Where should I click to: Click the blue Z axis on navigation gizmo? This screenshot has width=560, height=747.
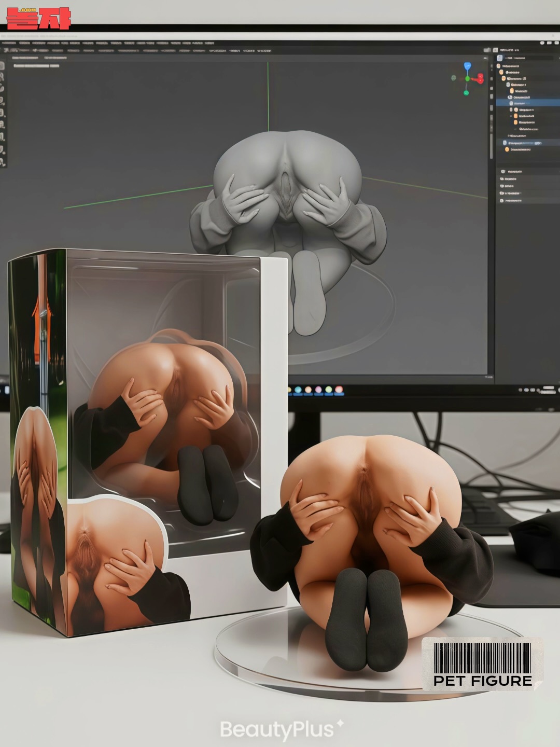click(x=468, y=66)
